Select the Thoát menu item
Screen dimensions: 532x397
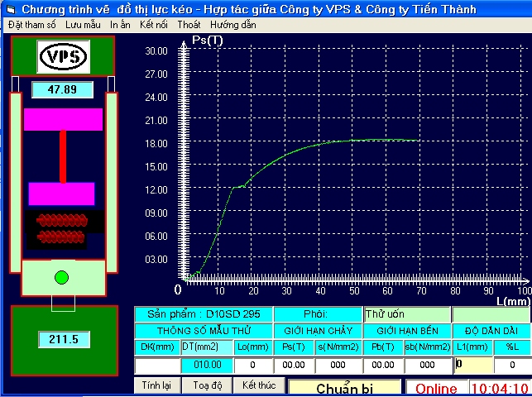point(189,25)
